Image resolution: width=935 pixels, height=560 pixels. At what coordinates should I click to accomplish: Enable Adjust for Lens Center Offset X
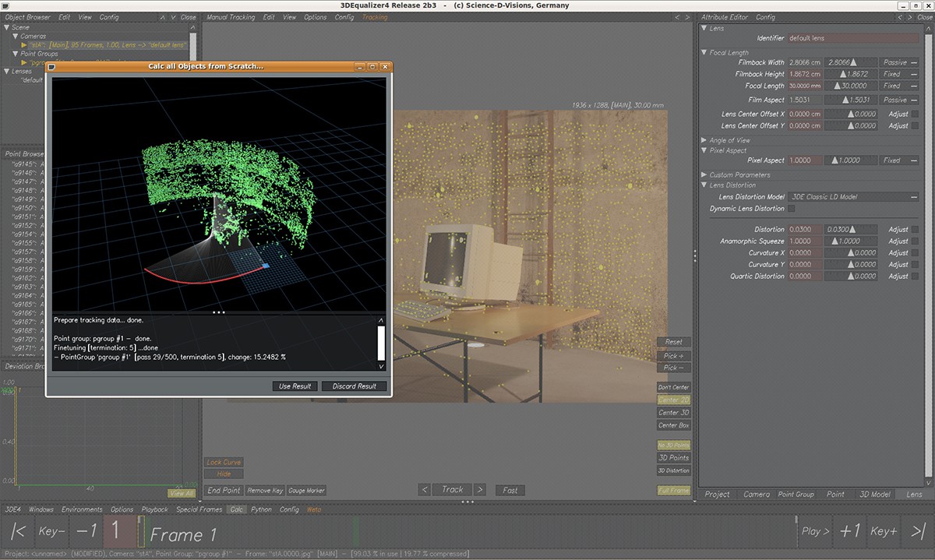click(914, 114)
